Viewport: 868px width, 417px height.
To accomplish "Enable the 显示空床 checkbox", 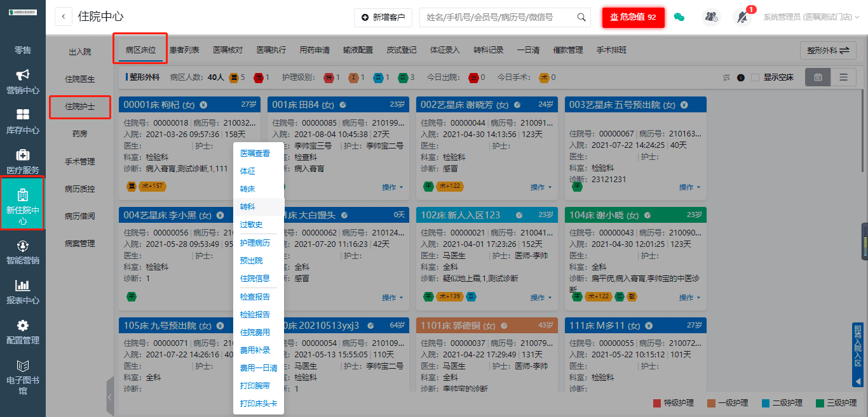I will pos(755,77).
